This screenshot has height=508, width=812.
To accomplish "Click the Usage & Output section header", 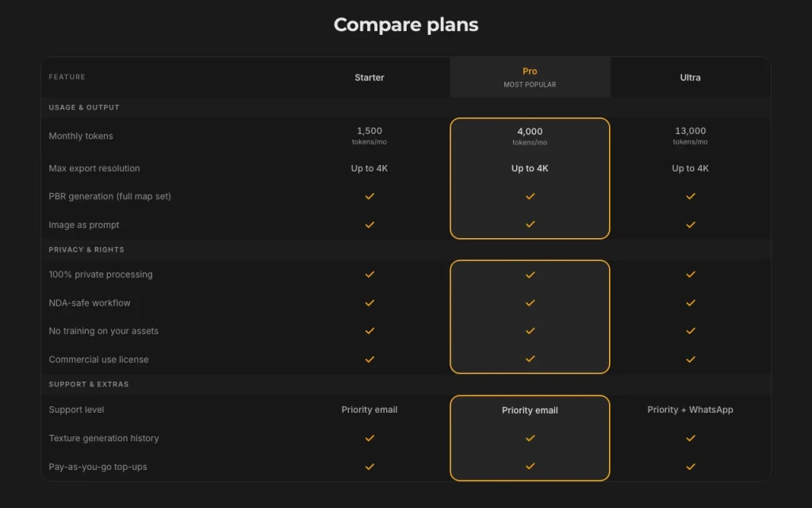I will pyautogui.click(x=84, y=107).
